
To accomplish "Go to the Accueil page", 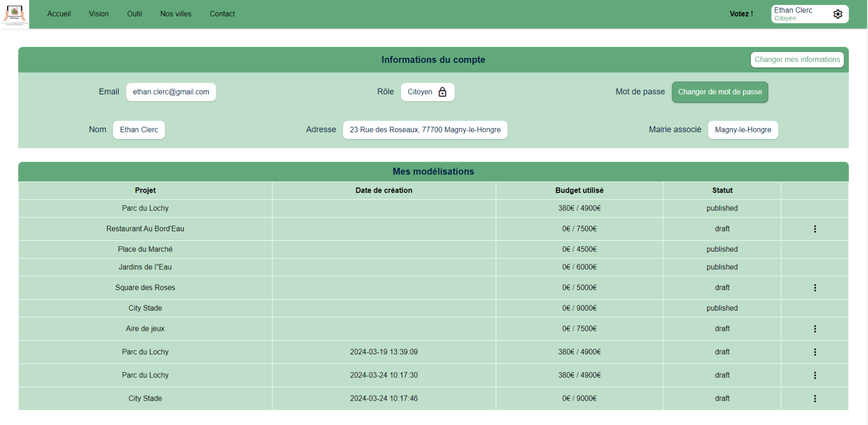I will point(59,14).
